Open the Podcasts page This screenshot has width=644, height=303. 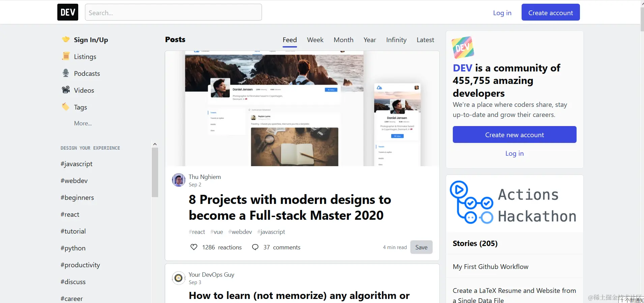(x=87, y=73)
